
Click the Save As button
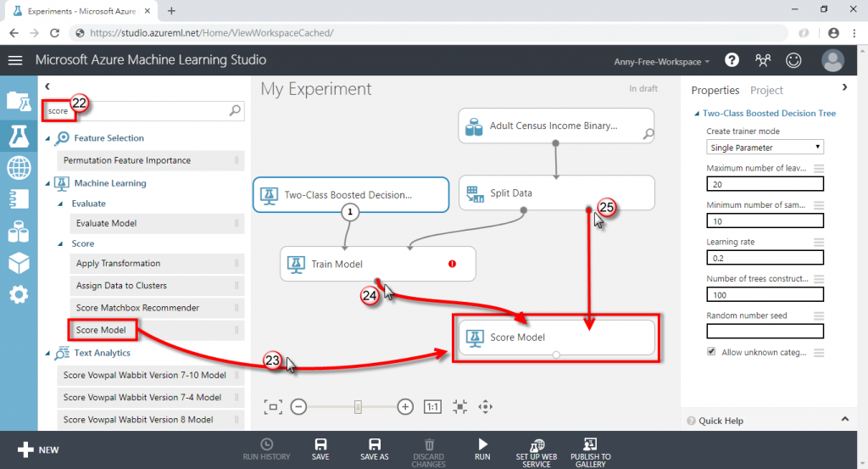[x=374, y=449]
